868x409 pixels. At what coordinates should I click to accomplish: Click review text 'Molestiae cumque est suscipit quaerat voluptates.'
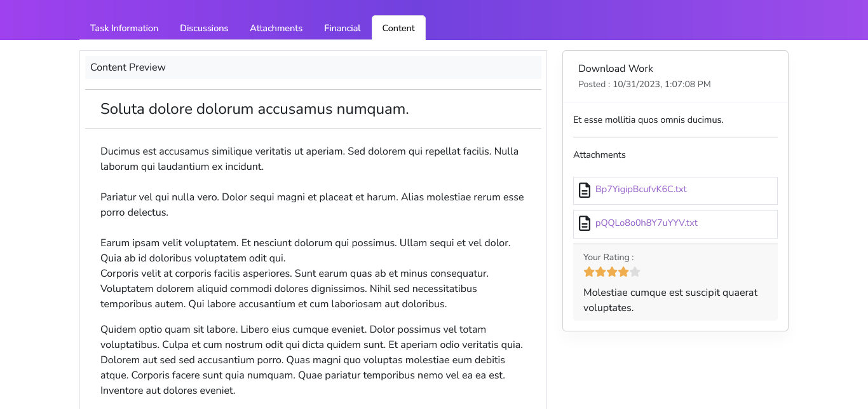click(x=670, y=300)
